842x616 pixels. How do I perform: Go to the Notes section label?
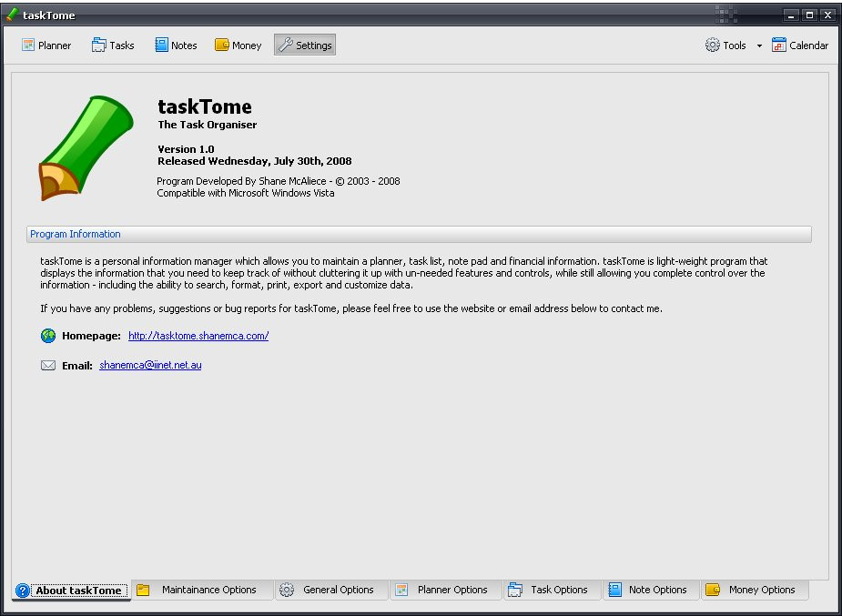184,45
